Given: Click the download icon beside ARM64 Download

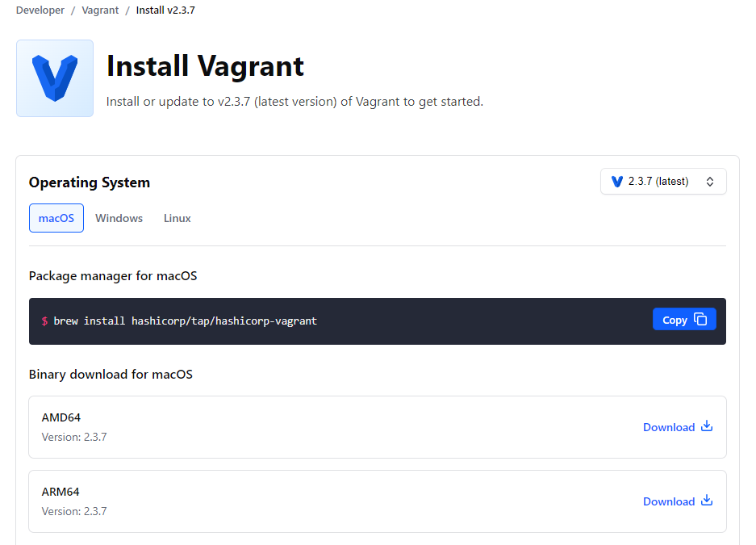Looking at the screenshot, I should (x=706, y=501).
